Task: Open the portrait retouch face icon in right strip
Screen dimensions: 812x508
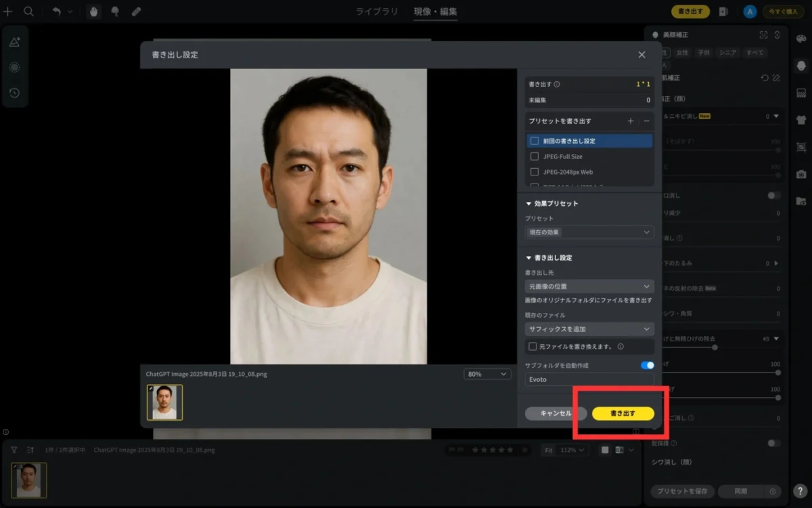Action: pyautogui.click(x=801, y=66)
